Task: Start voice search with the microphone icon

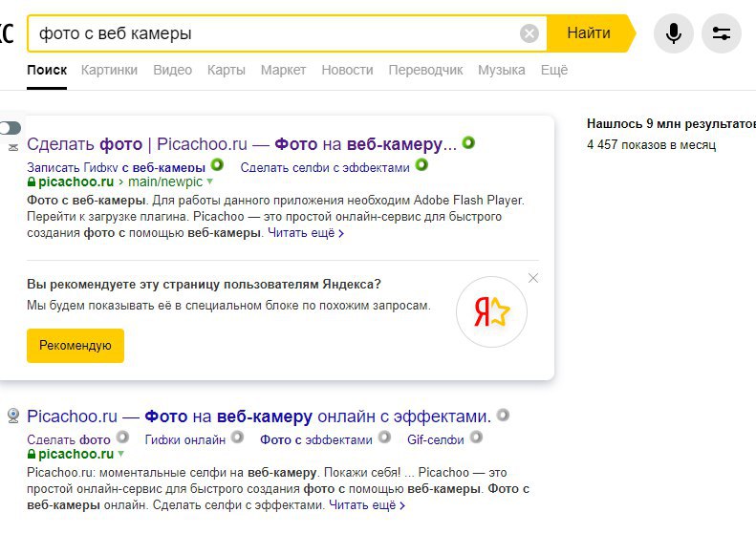Action: click(x=674, y=33)
